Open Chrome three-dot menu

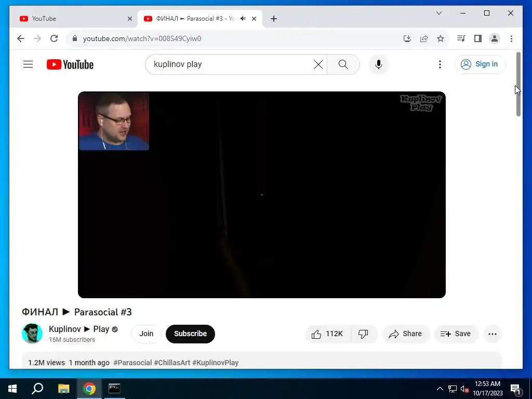tap(511, 38)
